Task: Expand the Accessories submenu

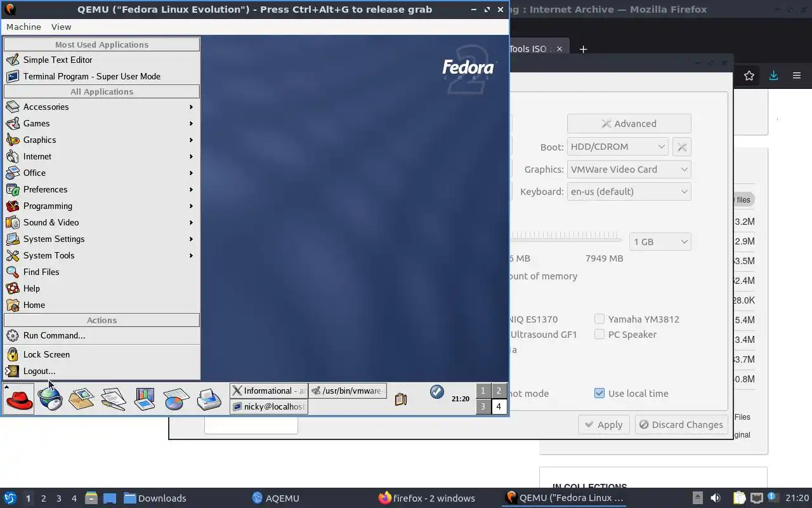Action: (101, 107)
